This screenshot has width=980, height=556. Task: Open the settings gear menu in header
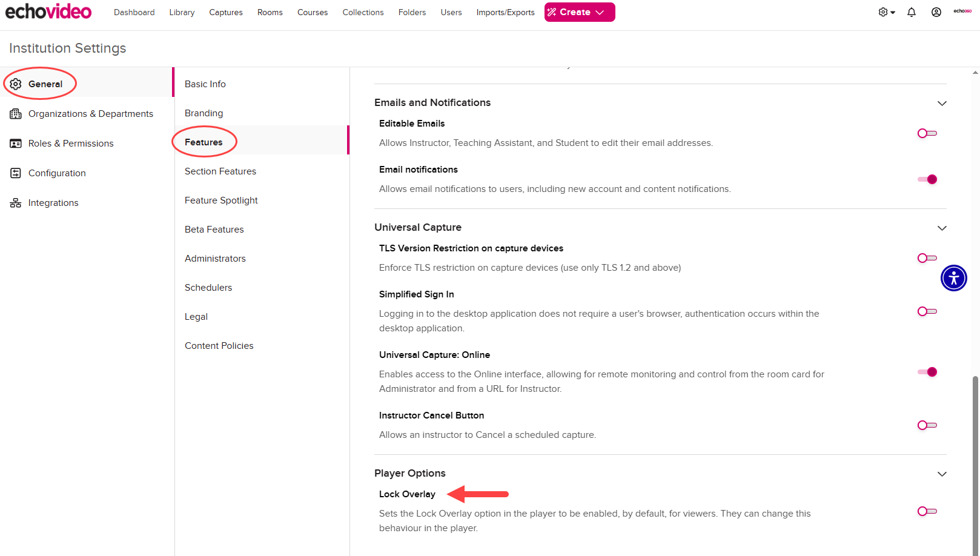(886, 12)
